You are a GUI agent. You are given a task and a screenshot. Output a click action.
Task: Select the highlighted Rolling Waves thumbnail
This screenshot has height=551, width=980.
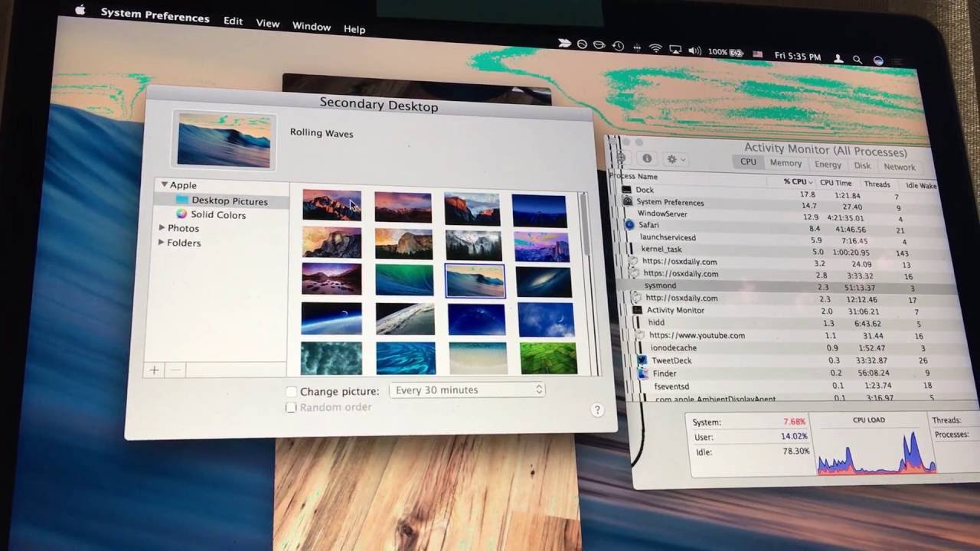pyautogui.click(x=475, y=280)
